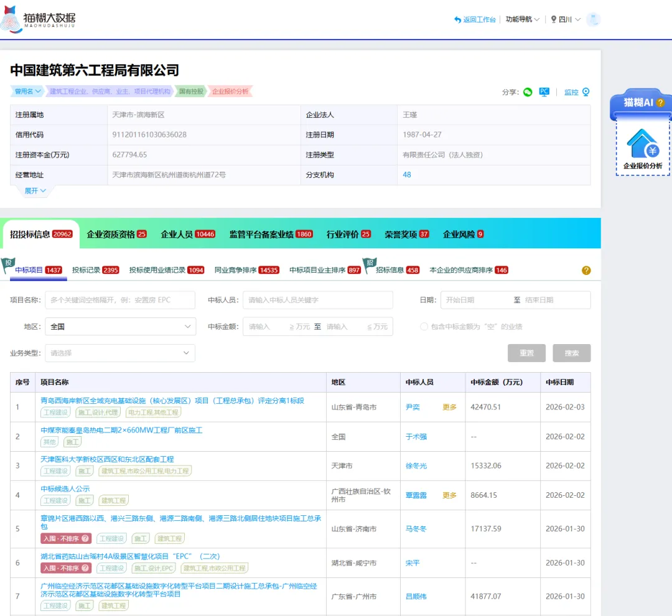
Task: Expand the 曾用名 tag dropdown
Action: (27, 91)
